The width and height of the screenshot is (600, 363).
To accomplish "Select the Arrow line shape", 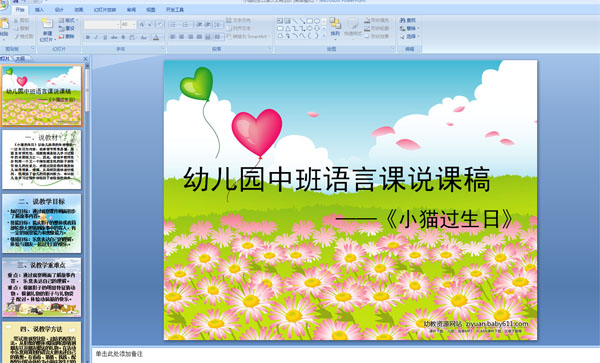I will click(x=302, y=21).
